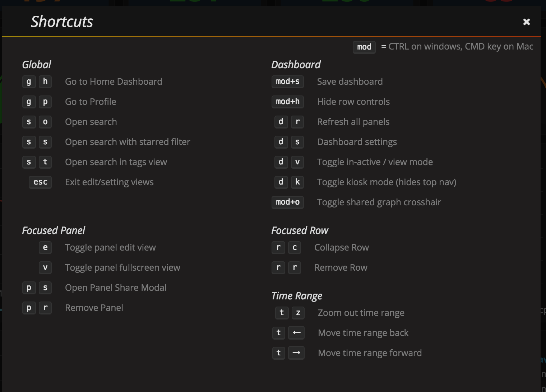This screenshot has height=392, width=546.
Task: Click 'Collapse Row' under Focused Row
Action: coord(341,247)
